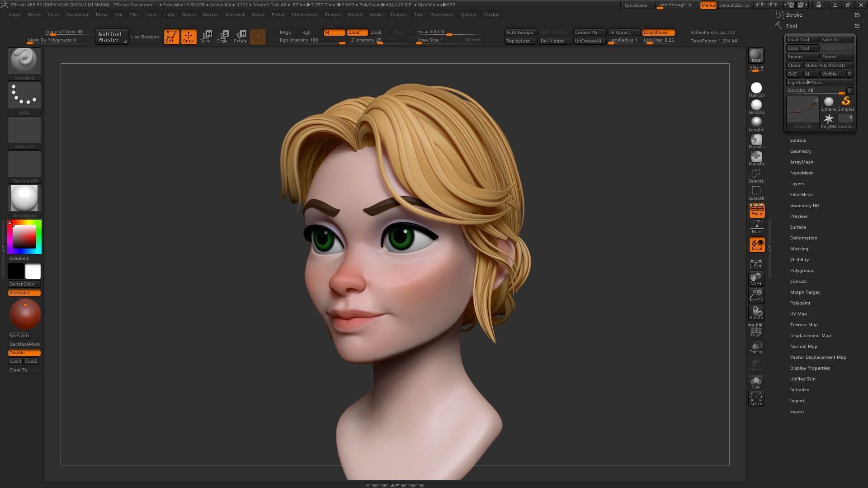
Task: Open the Stroke menu item
Action: [376, 14]
